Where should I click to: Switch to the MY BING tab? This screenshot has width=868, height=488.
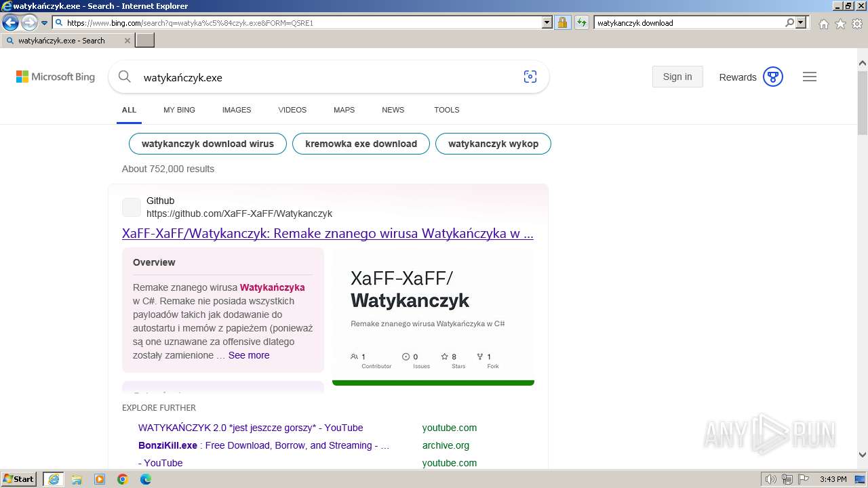(179, 110)
